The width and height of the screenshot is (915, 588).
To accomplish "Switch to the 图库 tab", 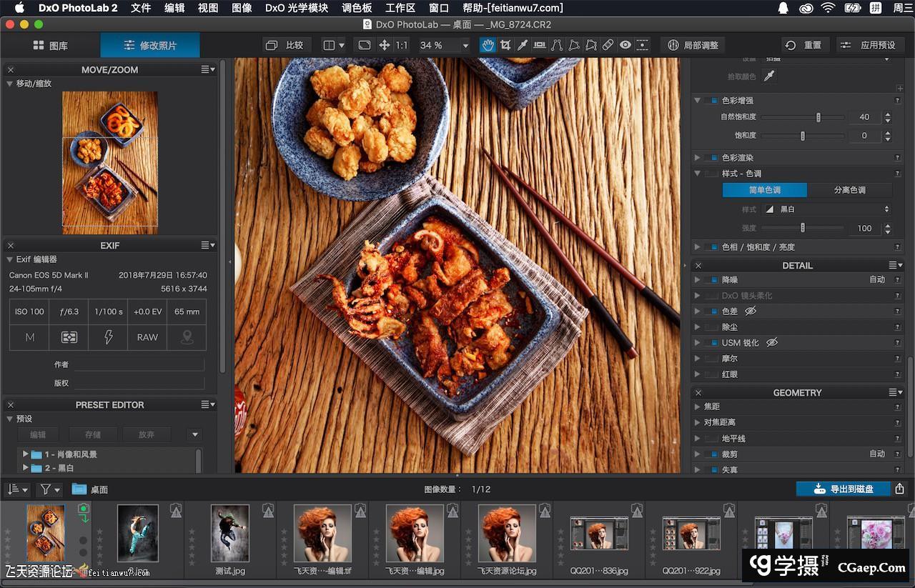I will coord(50,45).
